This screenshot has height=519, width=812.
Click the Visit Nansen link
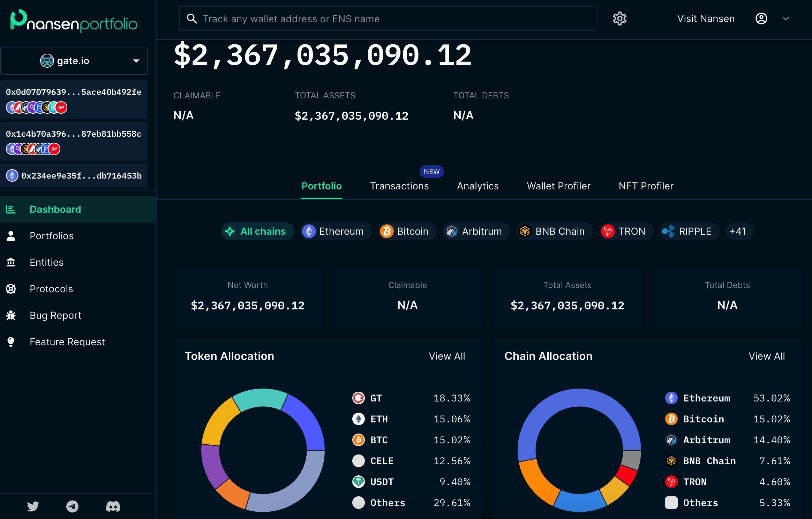[x=706, y=18]
